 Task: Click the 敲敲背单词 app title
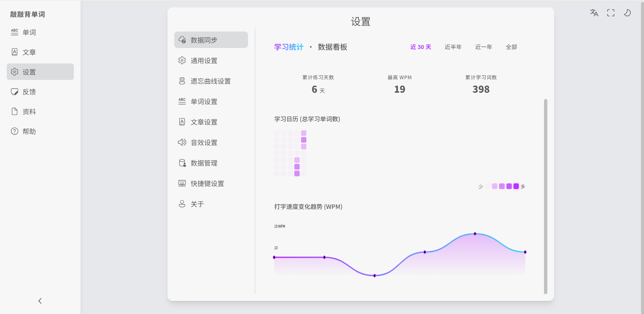click(28, 14)
